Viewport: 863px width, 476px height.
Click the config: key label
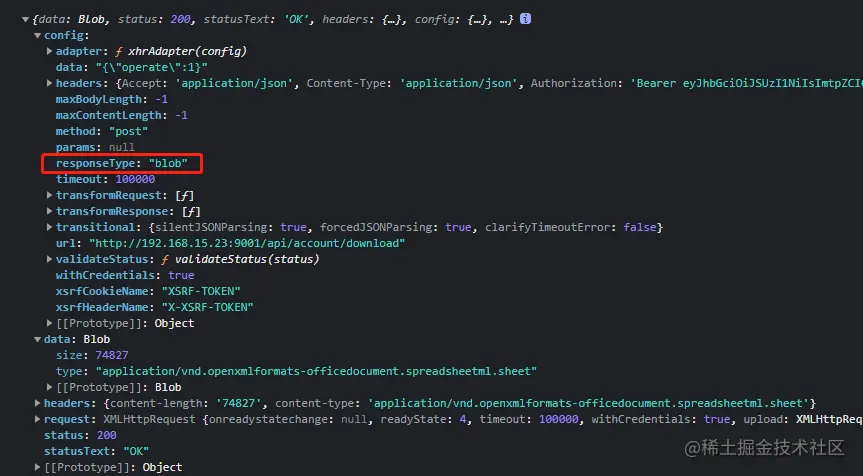[x=67, y=35]
